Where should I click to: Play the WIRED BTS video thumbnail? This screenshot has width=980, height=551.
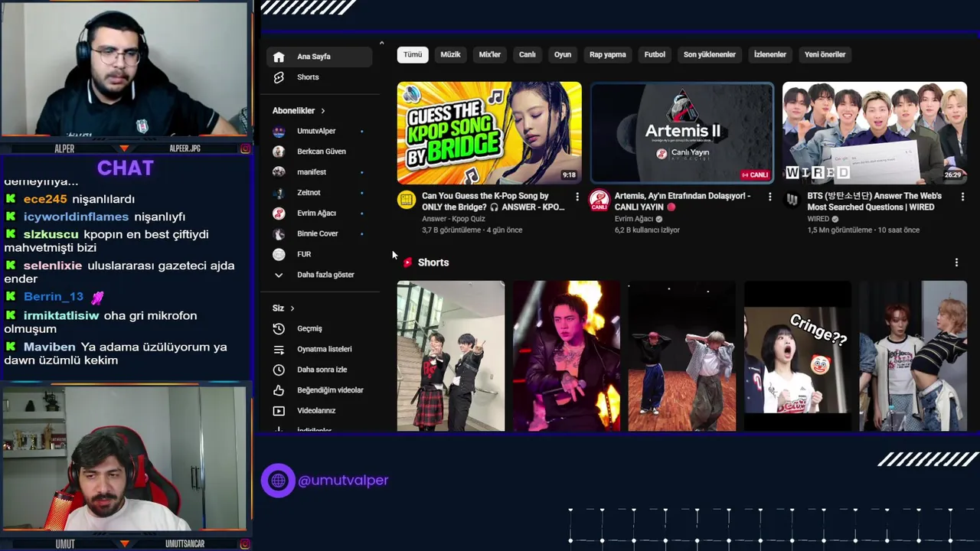point(874,133)
